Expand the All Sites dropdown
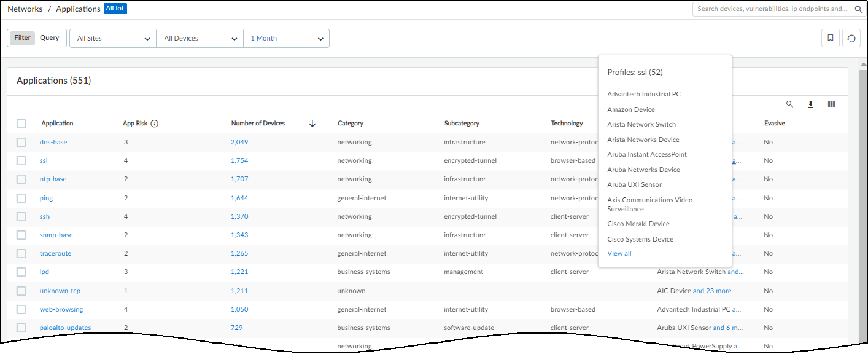 [113, 38]
